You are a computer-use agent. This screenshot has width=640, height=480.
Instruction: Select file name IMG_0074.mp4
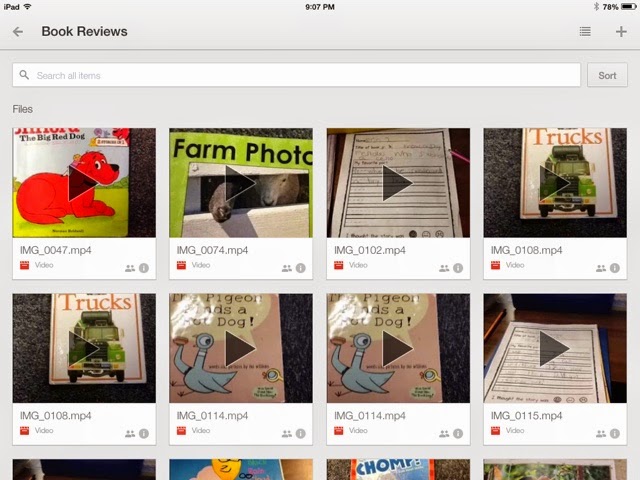(212, 250)
